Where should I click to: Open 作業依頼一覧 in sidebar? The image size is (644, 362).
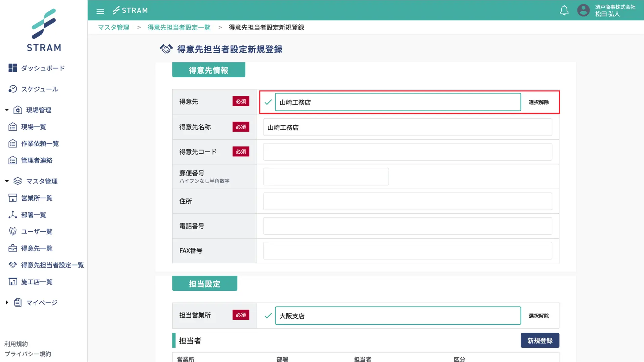pyautogui.click(x=40, y=144)
